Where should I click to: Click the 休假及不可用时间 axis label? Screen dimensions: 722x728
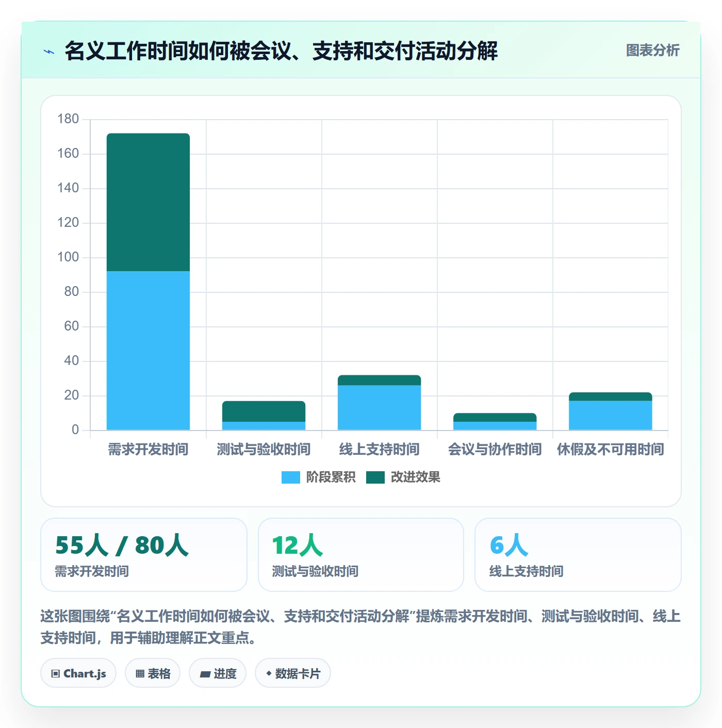[x=610, y=450]
